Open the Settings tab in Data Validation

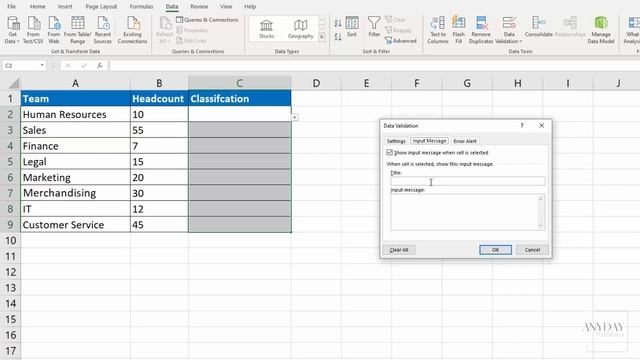(396, 141)
